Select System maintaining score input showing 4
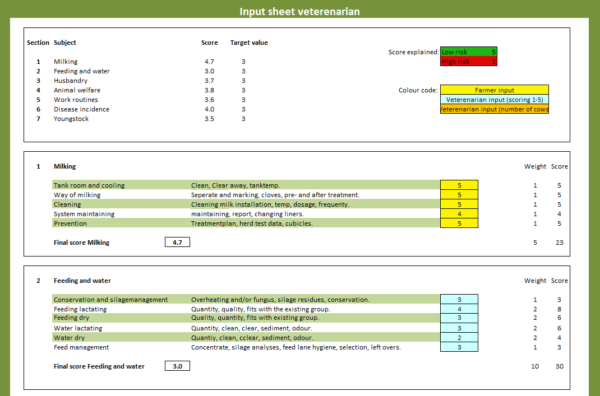This screenshot has width=600, height=396. point(459,214)
